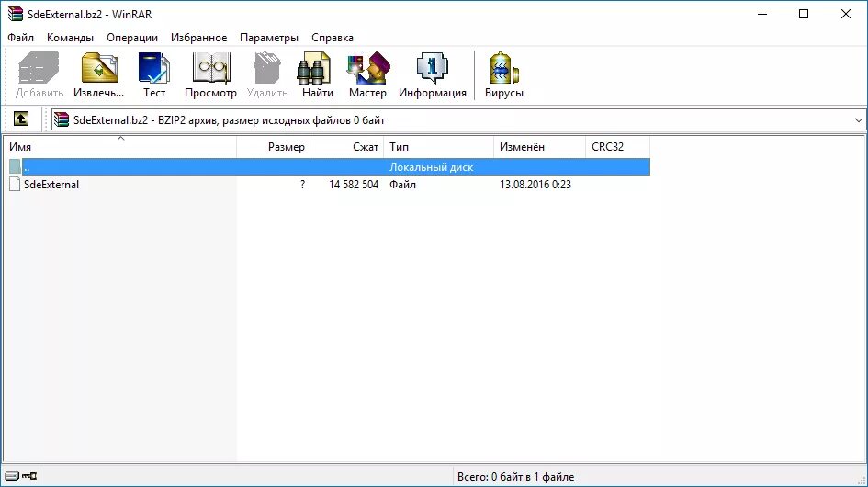Viewport: 868px width, 487px height.
Task: Click the '?' size cell
Action: (x=302, y=185)
